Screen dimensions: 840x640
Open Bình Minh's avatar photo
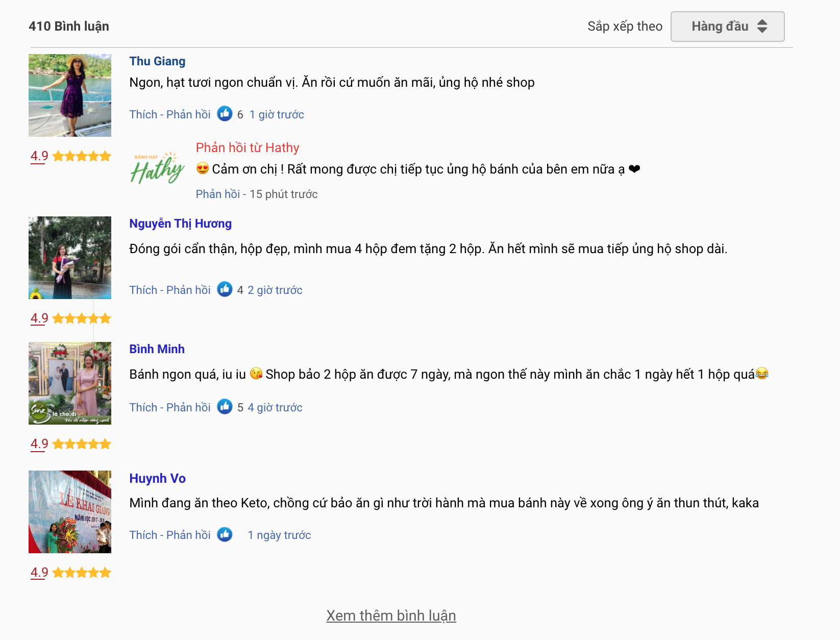pyautogui.click(x=70, y=383)
